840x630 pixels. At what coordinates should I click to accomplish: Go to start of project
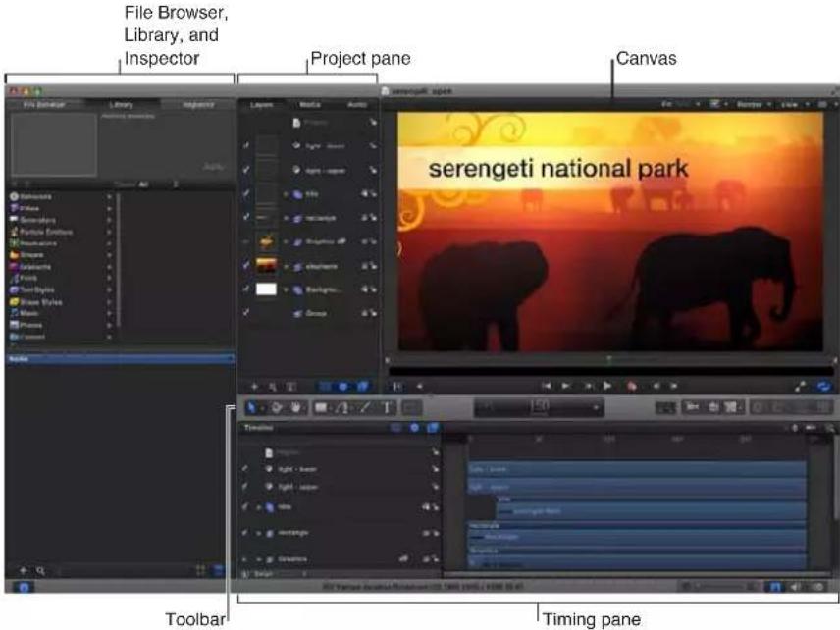click(547, 386)
